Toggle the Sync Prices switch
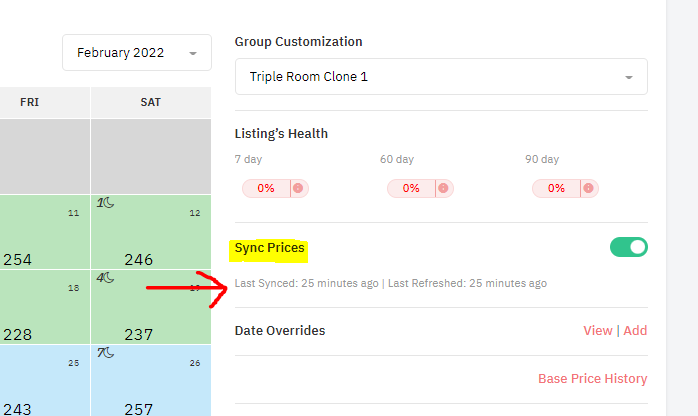Viewport: 698px width, 416px height. (x=628, y=247)
